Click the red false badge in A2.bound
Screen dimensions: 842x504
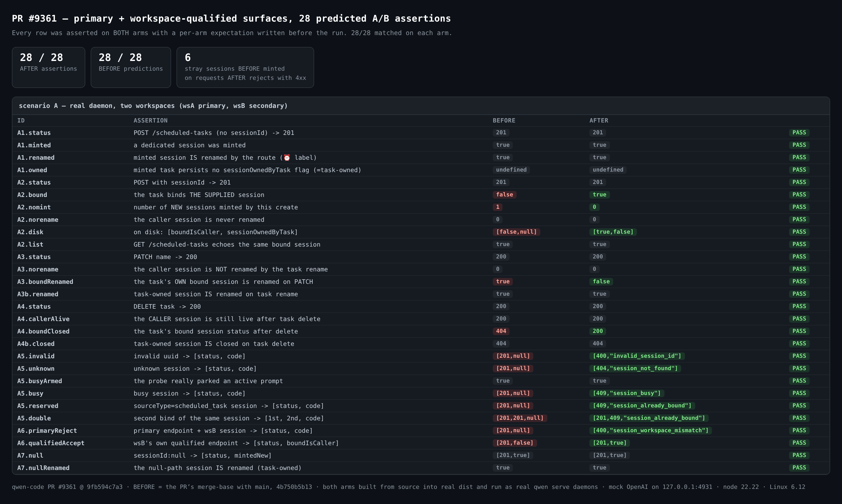504,195
